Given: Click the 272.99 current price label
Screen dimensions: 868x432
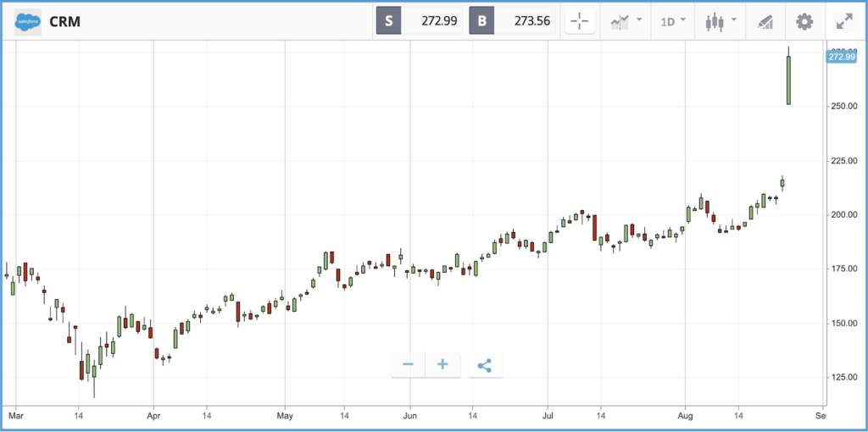Looking at the screenshot, I should (x=842, y=57).
